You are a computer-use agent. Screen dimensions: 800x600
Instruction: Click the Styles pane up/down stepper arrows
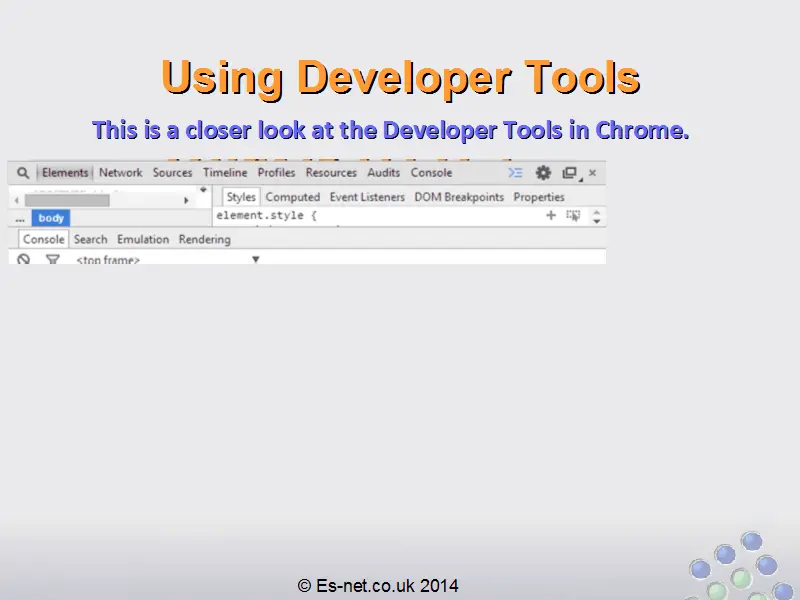click(597, 215)
